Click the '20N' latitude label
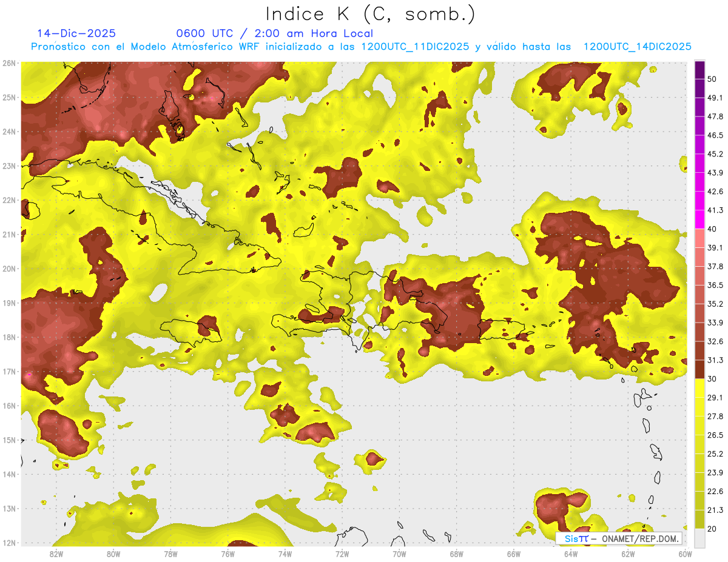728x562 pixels. point(9,269)
